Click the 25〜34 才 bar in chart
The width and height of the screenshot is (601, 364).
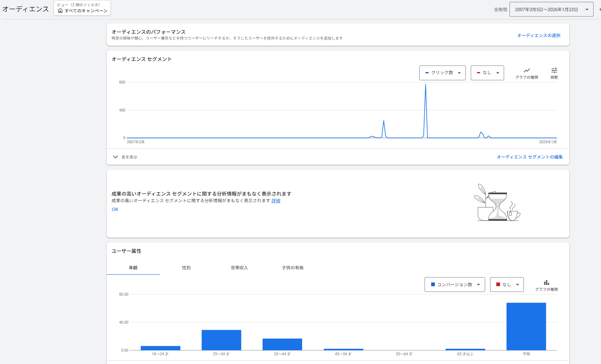tap(221, 340)
